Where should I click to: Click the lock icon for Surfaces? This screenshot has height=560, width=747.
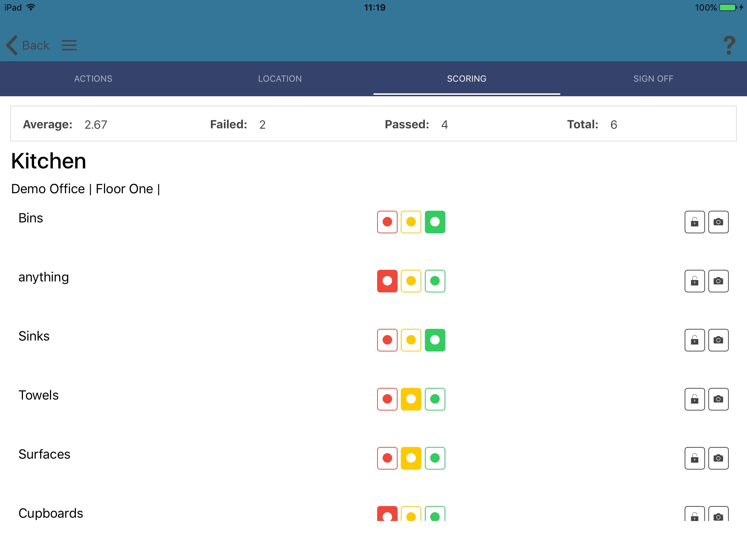[695, 458]
